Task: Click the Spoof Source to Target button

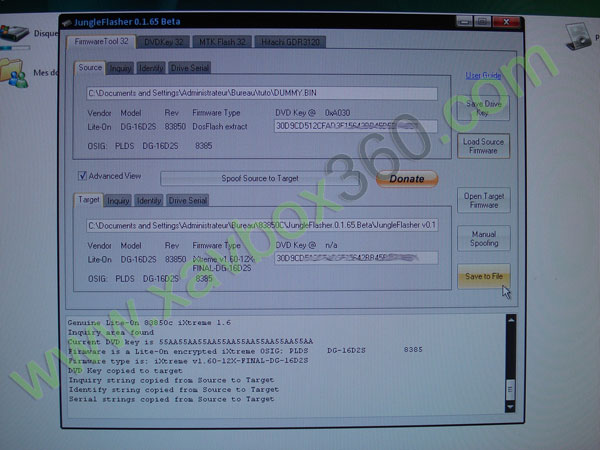Action: pos(259,179)
